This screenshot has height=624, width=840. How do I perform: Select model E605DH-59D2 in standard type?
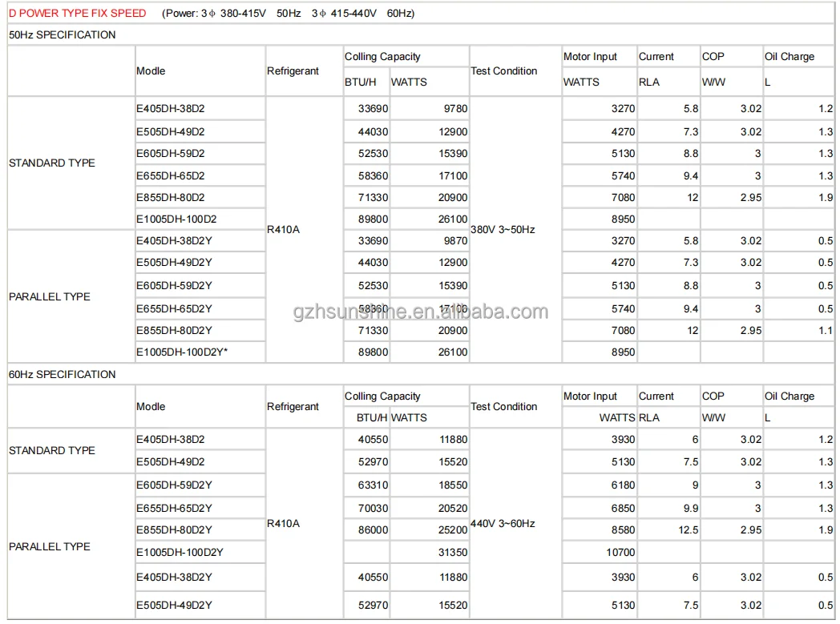point(171,154)
